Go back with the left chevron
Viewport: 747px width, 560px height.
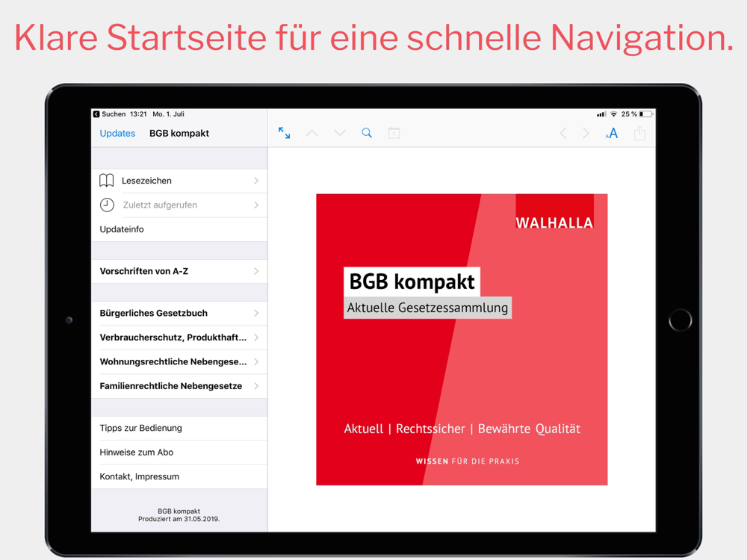point(563,134)
